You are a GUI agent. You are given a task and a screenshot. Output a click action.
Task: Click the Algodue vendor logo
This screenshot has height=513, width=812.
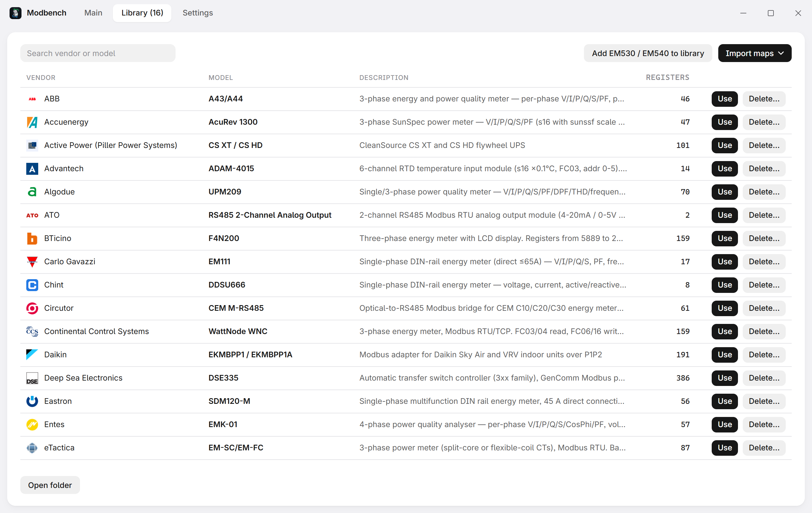[x=32, y=192]
